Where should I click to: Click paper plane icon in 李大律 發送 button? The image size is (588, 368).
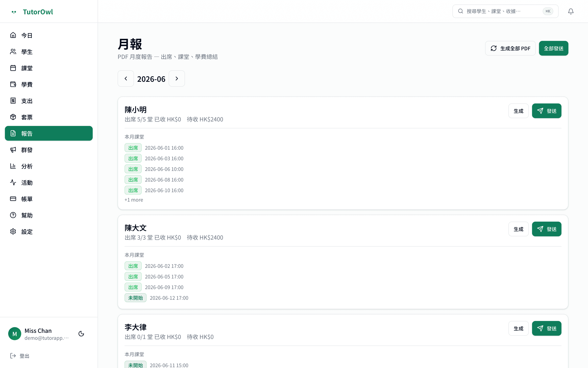coord(540,328)
